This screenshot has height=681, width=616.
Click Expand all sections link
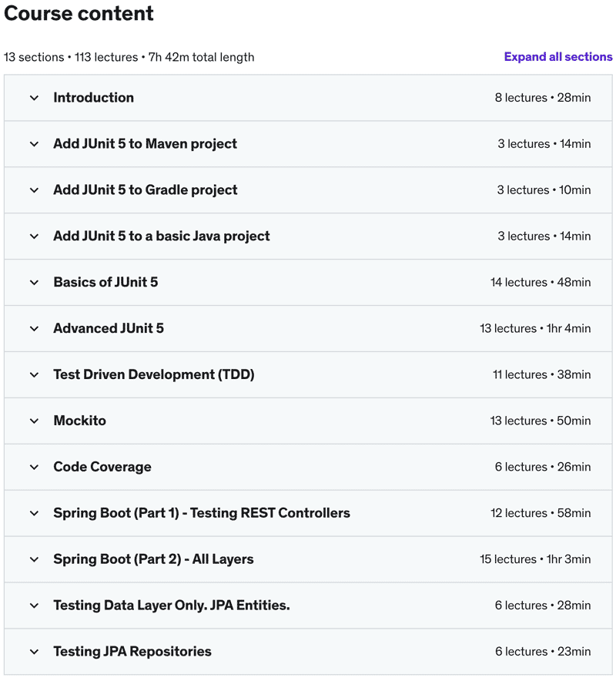557,57
